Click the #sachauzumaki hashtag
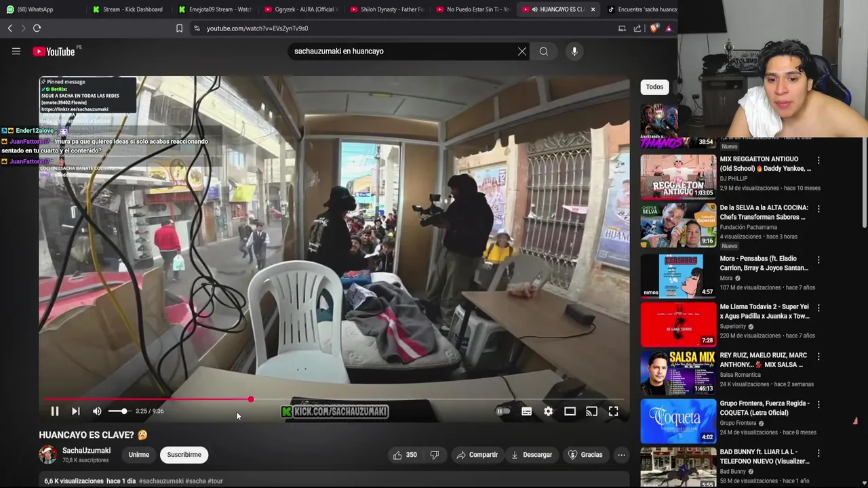Image resolution: width=868 pixels, height=488 pixels. coord(161,481)
